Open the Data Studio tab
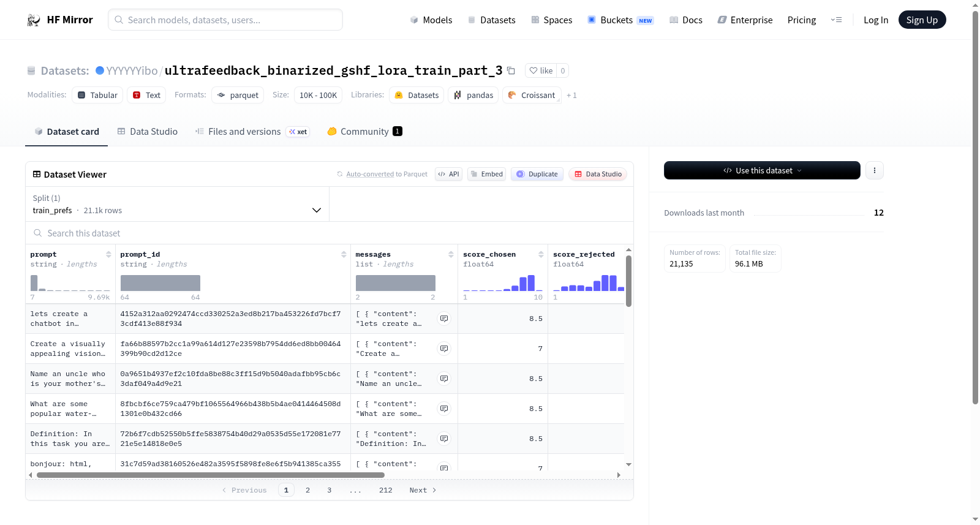 coord(148,132)
